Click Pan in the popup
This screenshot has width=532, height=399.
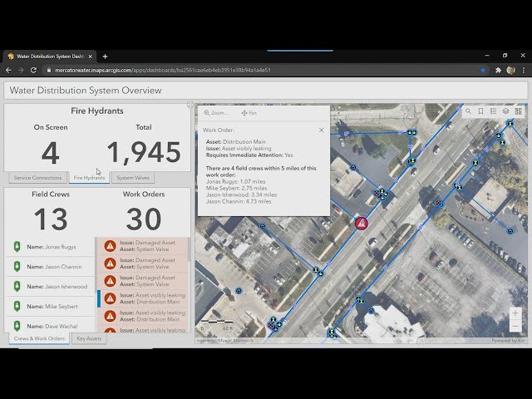(x=249, y=113)
